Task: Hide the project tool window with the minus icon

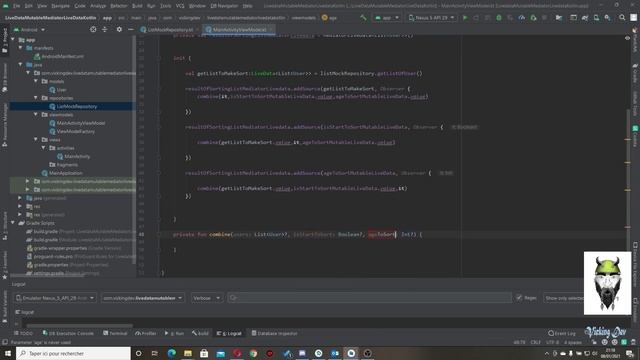Action: coord(131,29)
